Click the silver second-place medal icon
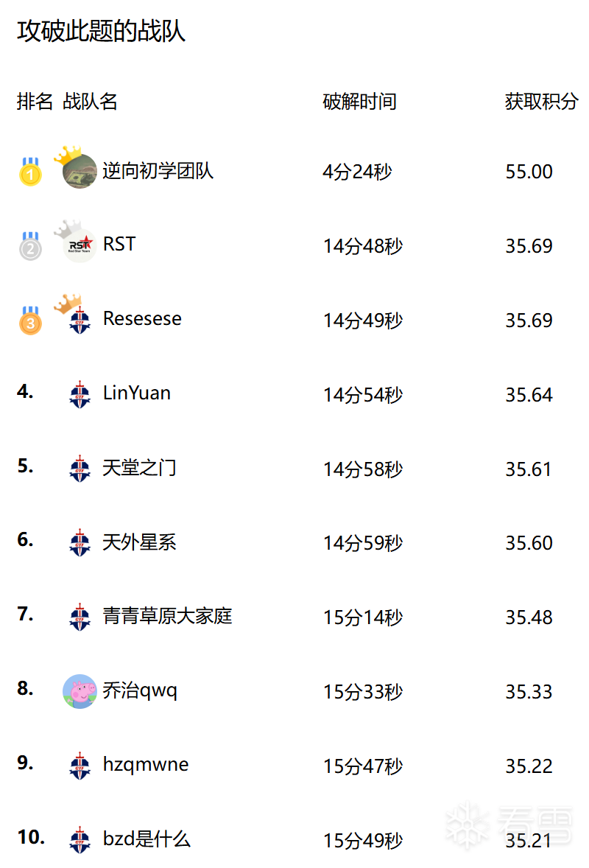The width and height of the screenshot is (589, 868). (x=30, y=246)
